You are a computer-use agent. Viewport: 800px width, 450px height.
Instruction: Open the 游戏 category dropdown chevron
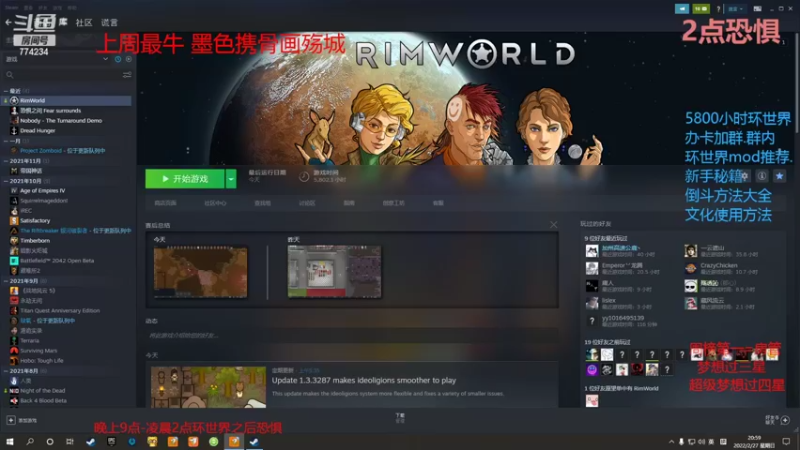pos(106,59)
